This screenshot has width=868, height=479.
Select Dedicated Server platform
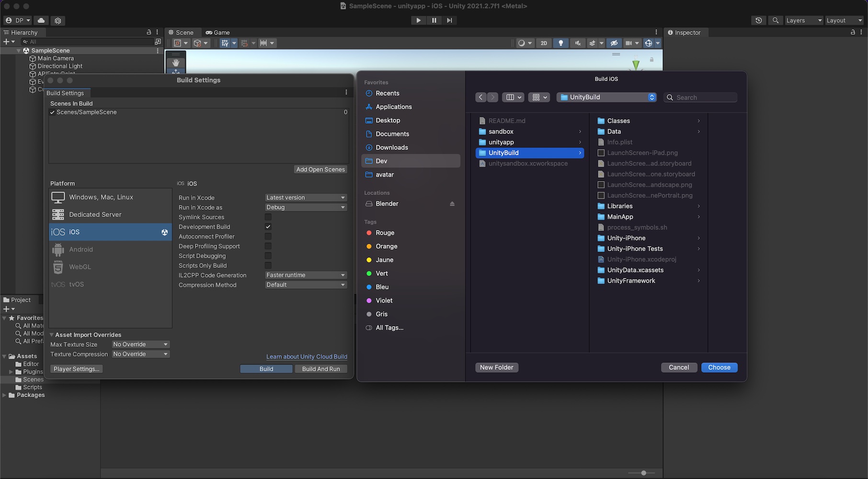click(x=110, y=215)
